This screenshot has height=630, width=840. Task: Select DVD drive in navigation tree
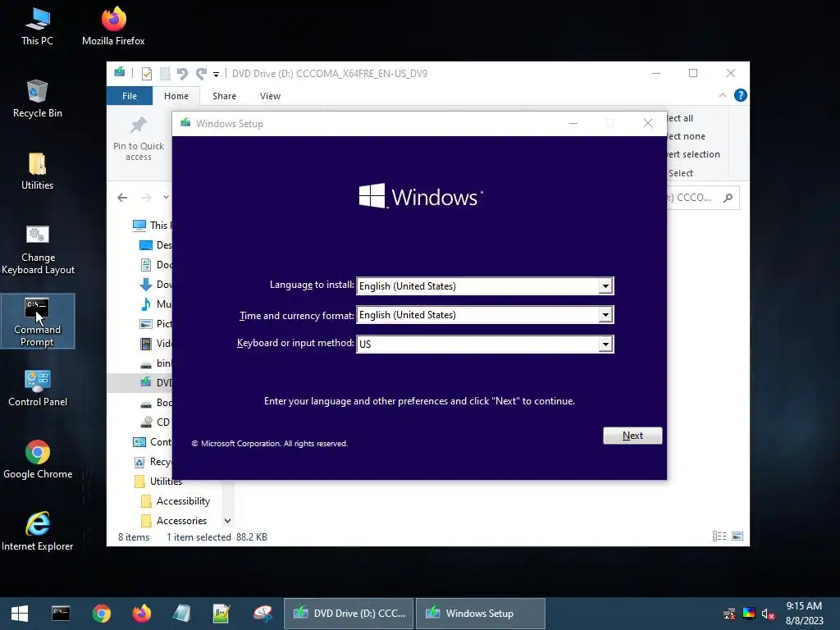coord(156,382)
